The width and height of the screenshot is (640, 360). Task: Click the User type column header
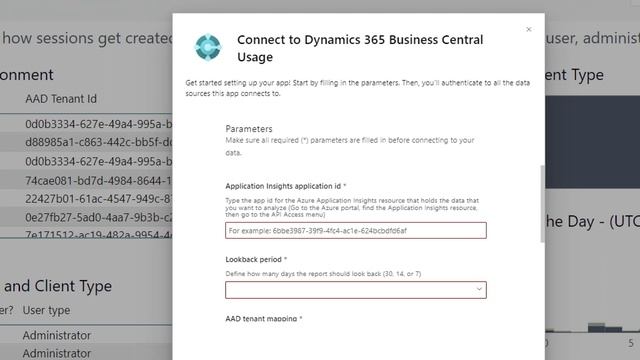click(x=46, y=310)
